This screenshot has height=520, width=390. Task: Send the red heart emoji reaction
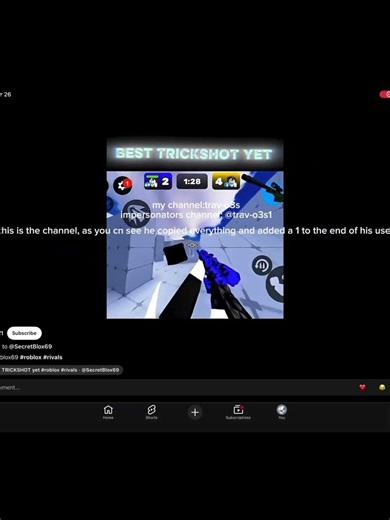pyautogui.click(x=362, y=387)
